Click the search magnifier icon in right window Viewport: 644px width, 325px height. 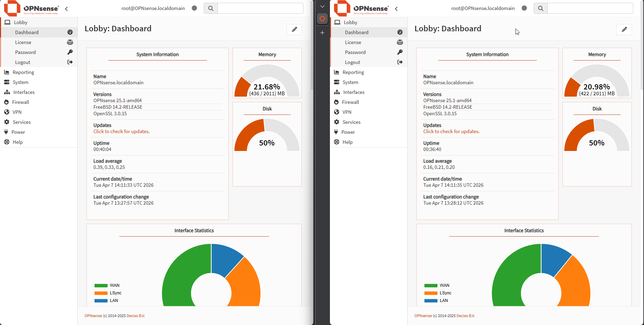pyautogui.click(x=541, y=8)
